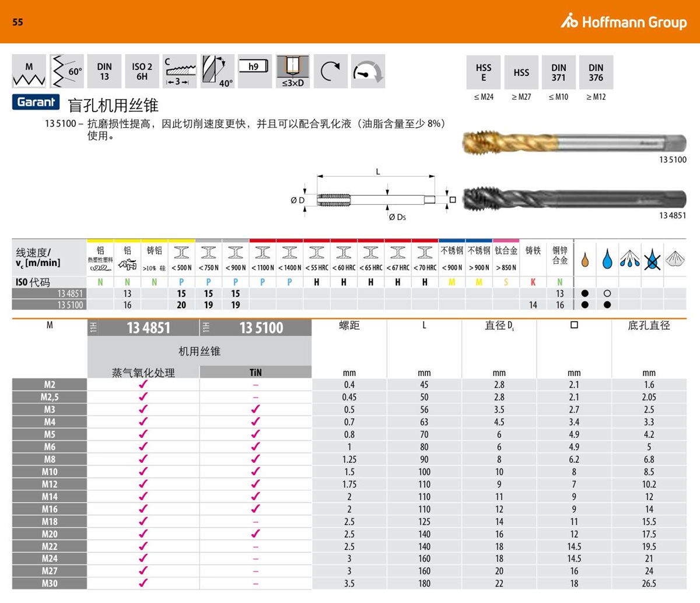Select the M2,5 row label
The height and width of the screenshot is (603, 700).
click(50, 397)
